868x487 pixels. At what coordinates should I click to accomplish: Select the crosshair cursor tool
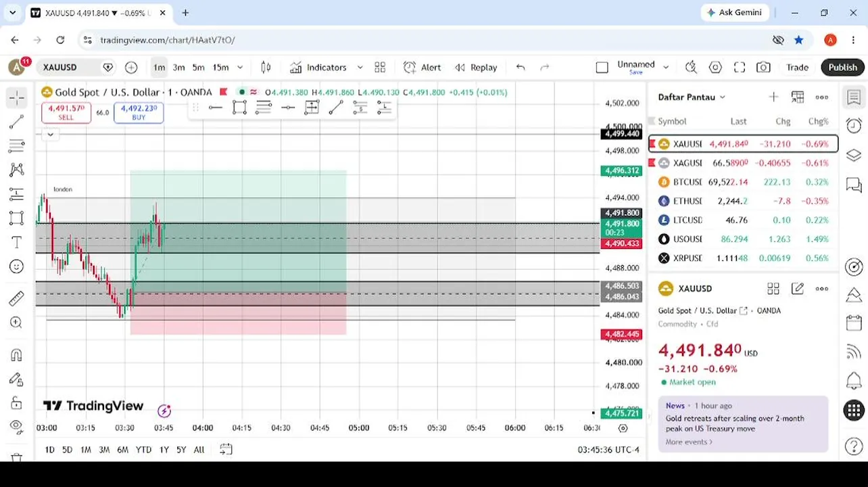(17, 98)
